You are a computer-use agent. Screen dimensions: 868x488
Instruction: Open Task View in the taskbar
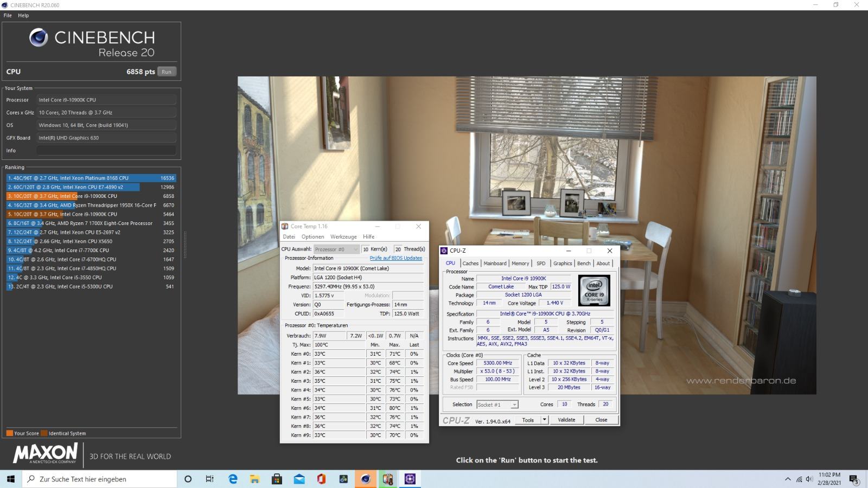tap(210, 479)
